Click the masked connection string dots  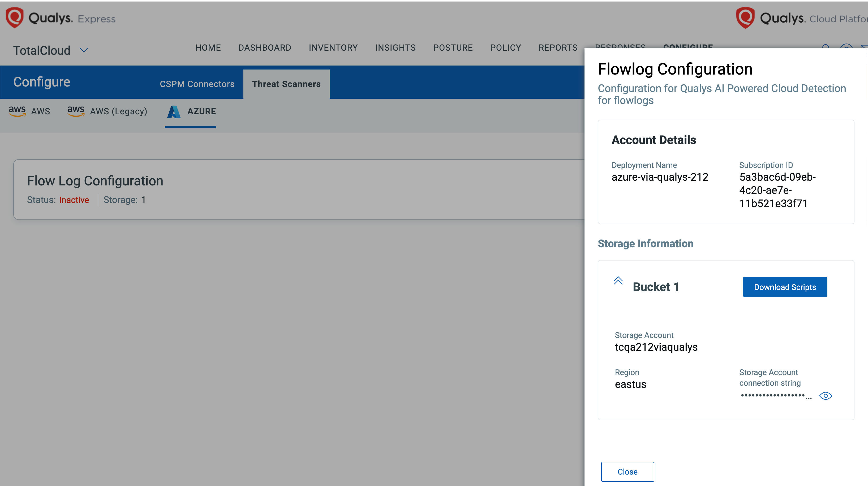click(x=776, y=396)
